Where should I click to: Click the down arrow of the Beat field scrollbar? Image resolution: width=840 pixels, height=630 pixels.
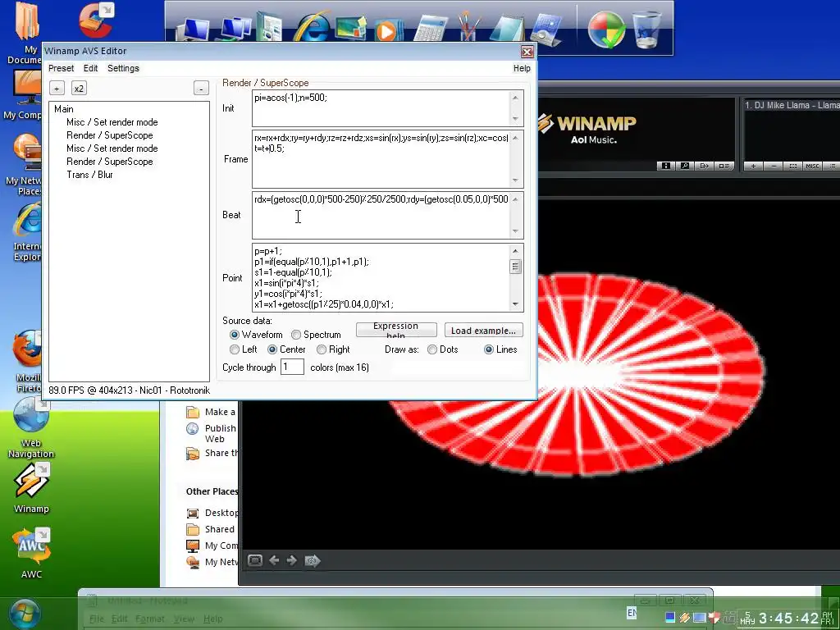pos(515,231)
